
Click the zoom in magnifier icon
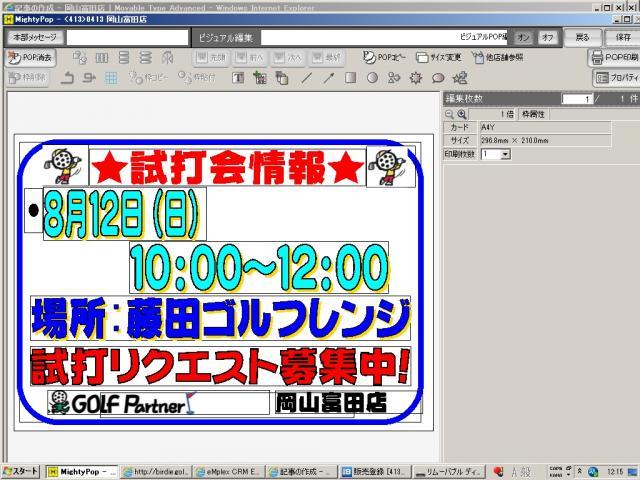[462, 114]
